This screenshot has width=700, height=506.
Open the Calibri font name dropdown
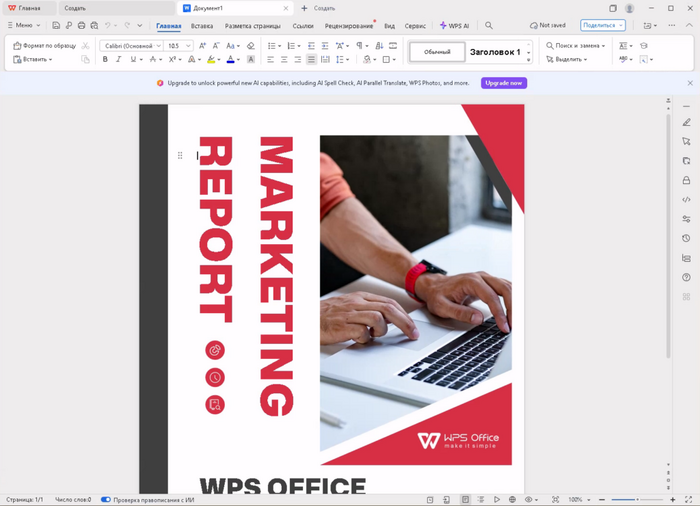click(x=132, y=46)
